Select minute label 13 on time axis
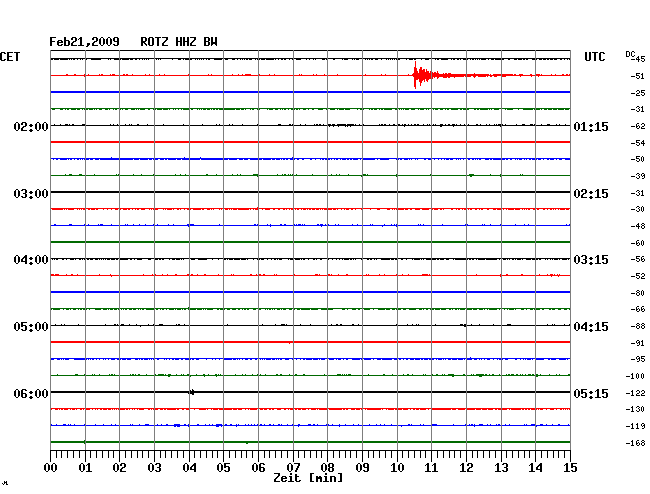The image size is (650, 494). click(501, 468)
